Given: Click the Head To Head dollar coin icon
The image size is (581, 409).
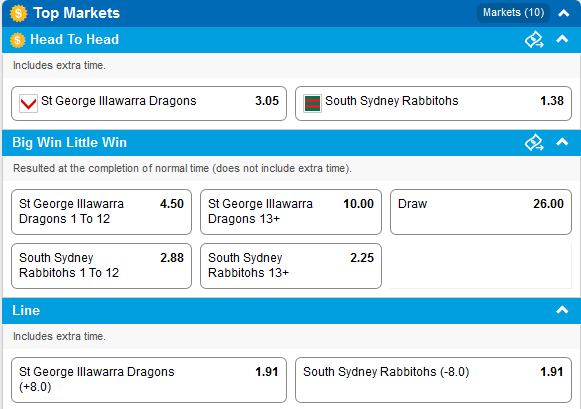Looking at the screenshot, I should [x=17, y=40].
